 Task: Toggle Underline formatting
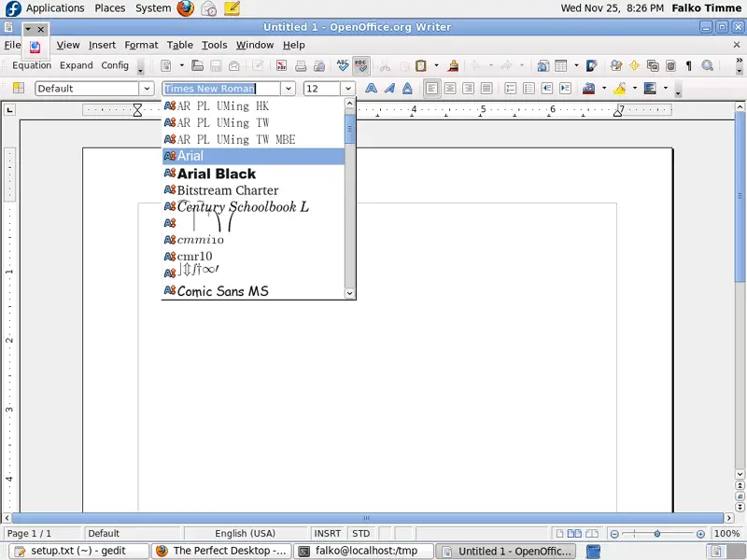click(407, 88)
